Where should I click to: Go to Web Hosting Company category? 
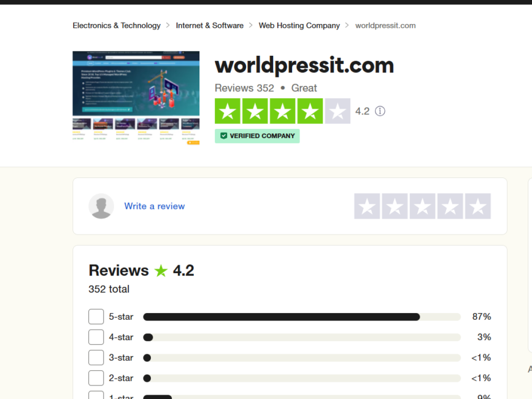pos(299,25)
